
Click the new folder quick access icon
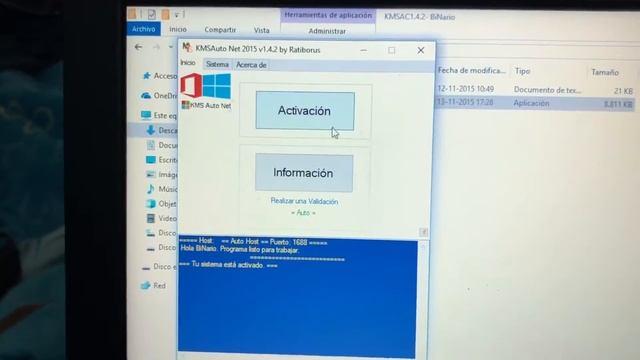(165, 15)
